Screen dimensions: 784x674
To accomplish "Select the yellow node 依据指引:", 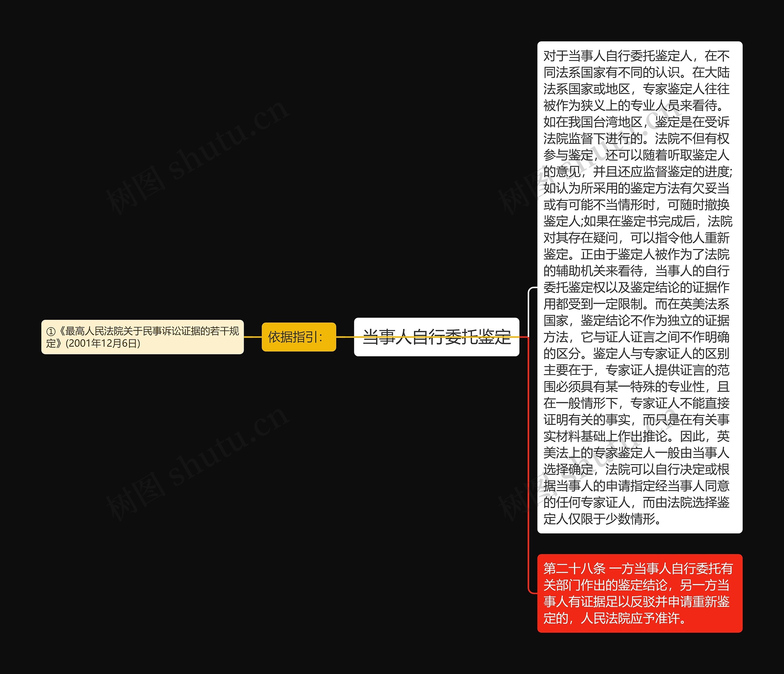I will 299,337.
